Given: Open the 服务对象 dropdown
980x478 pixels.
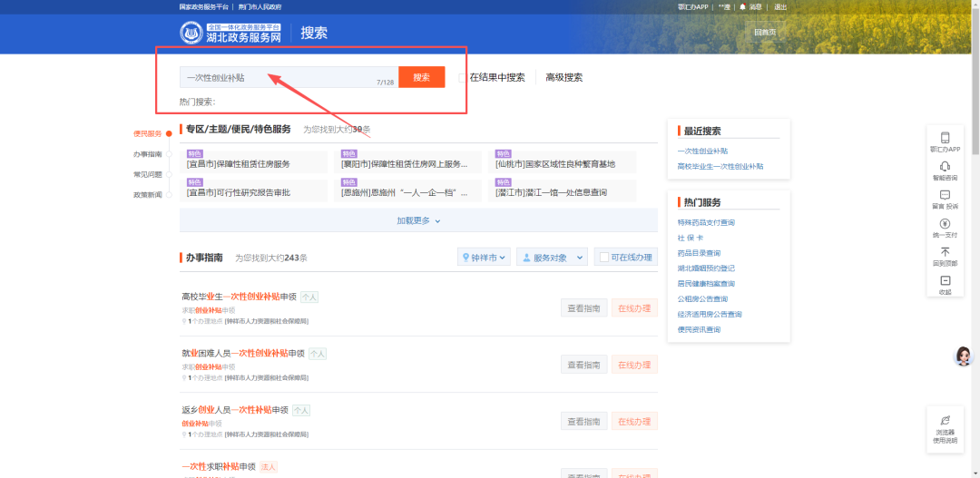Looking at the screenshot, I should 552,257.
